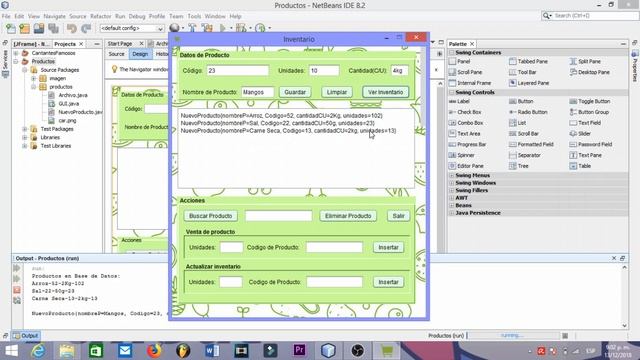Click the Clean and Build icon
Viewport: 640px width, 360px height.
tap(207, 28)
